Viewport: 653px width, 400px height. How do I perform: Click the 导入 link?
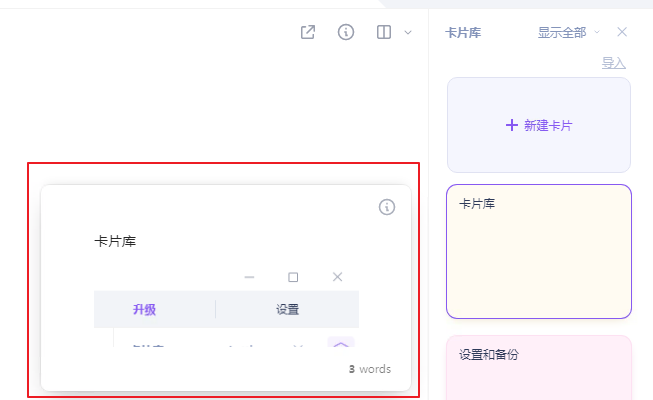point(613,63)
